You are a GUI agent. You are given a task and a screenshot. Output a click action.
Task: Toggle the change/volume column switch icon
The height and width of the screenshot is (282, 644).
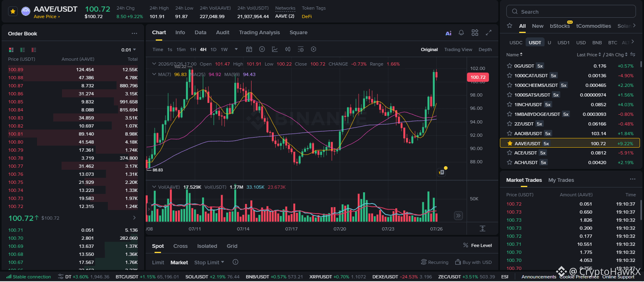(633, 54)
